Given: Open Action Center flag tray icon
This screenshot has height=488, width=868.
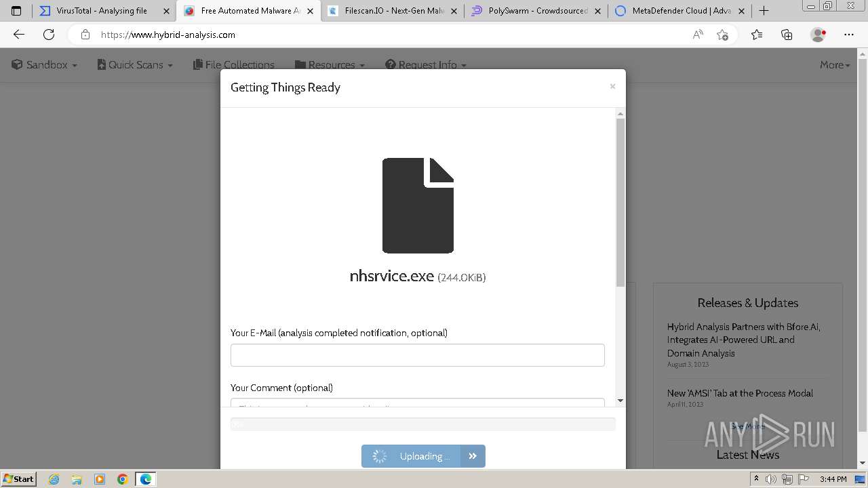Looking at the screenshot, I should [804, 479].
